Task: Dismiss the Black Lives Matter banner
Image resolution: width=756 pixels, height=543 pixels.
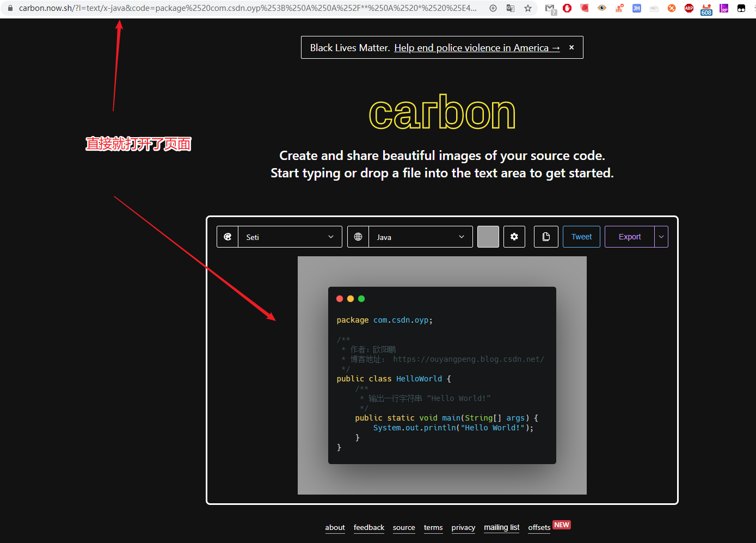Action: pos(571,47)
